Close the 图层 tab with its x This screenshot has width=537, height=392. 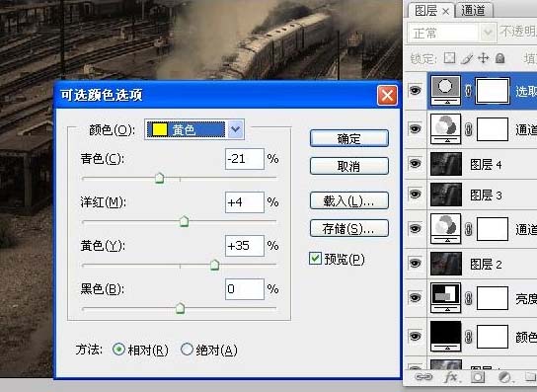tap(445, 11)
